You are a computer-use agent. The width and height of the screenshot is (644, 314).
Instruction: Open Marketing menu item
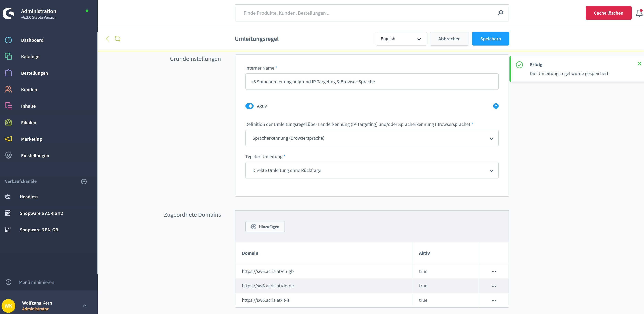coord(31,139)
